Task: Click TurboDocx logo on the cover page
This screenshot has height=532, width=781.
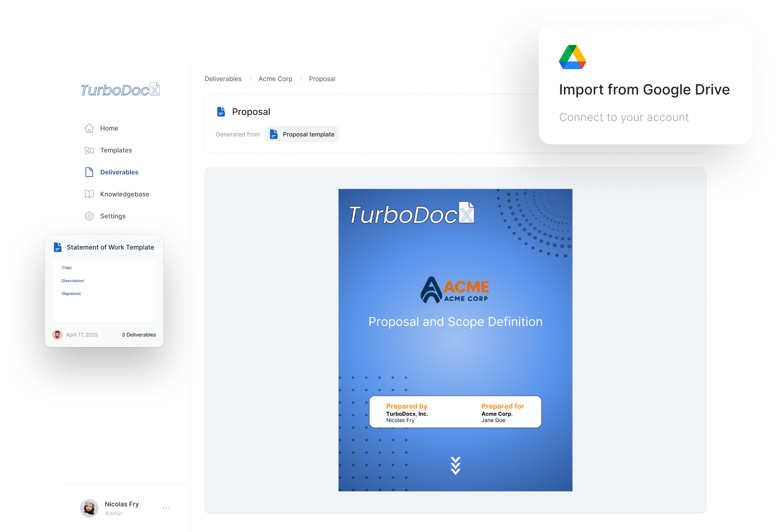Action: [412, 214]
